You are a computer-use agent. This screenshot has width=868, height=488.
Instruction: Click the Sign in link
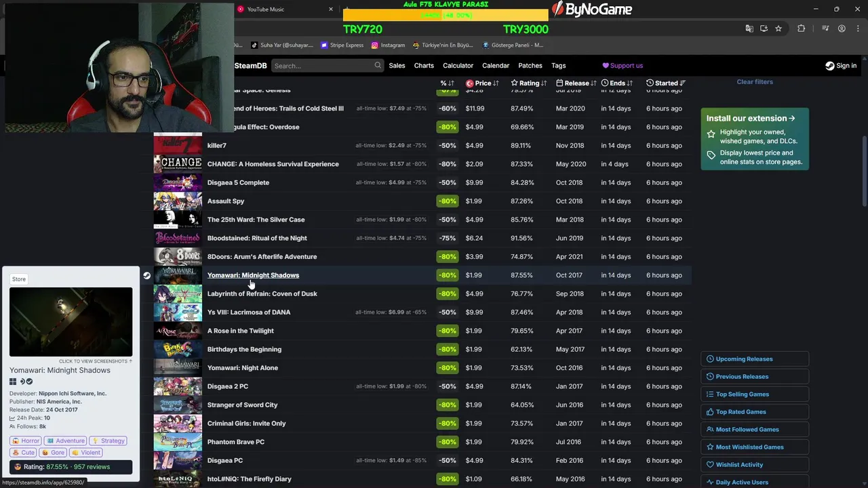tap(841, 66)
